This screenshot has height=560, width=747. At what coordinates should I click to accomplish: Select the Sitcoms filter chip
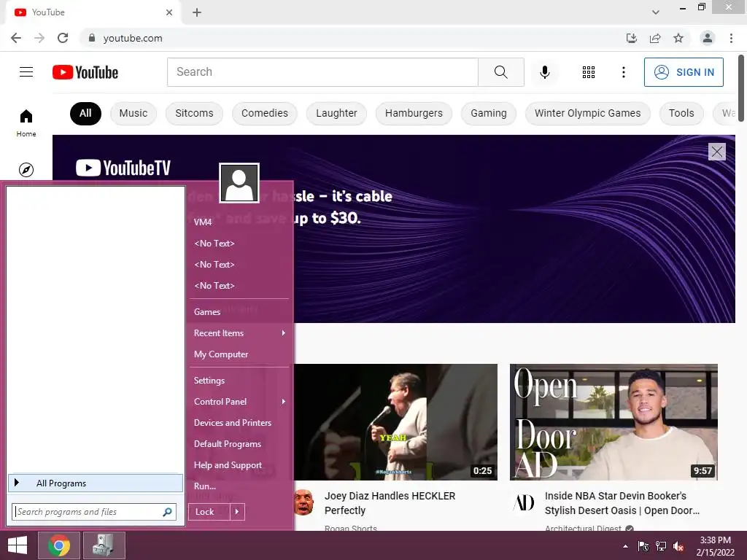(x=194, y=113)
